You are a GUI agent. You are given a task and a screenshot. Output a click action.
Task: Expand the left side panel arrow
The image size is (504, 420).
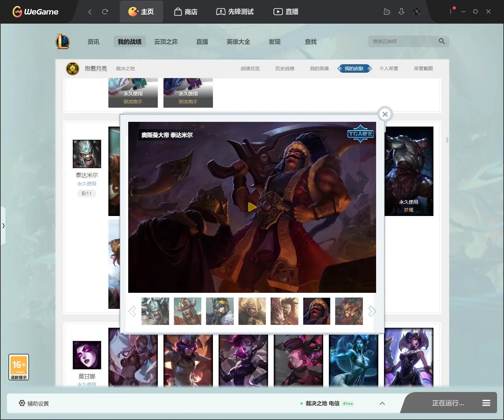(3, 225)
